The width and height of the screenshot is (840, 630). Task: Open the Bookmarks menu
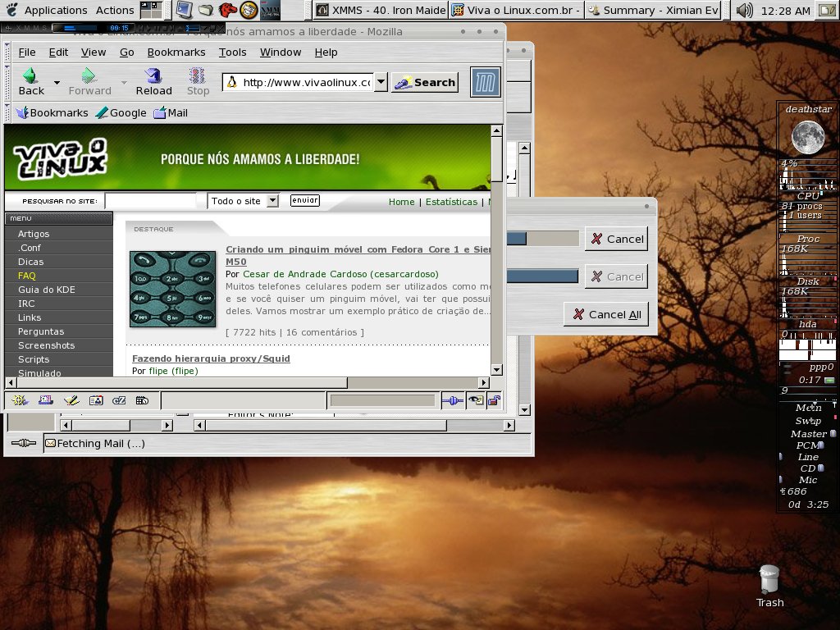point(176,52)
